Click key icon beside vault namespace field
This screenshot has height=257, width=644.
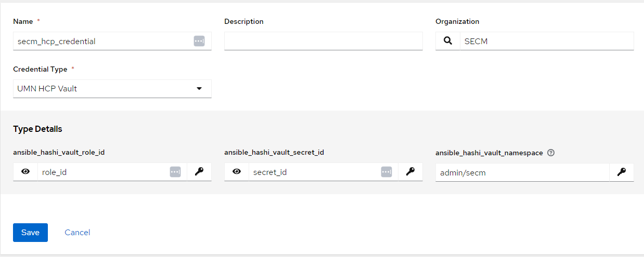pyautogui.click(x=622, y=172)
